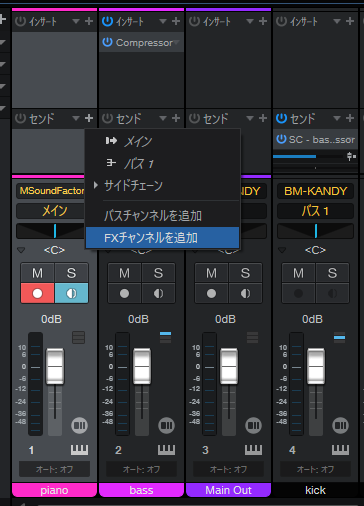Mute the kick channel
364x506 pixels.
[x=298, y=273]
